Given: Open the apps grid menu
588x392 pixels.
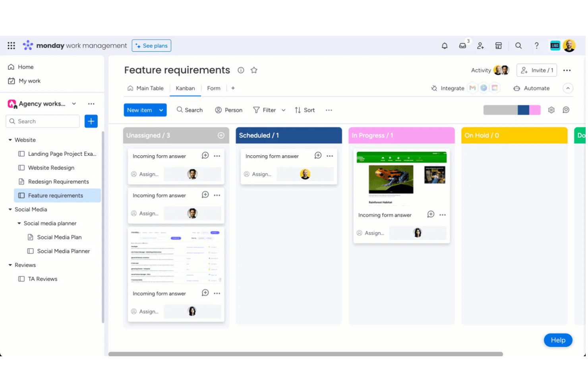Looking at the screenshot, I should click(11, 46).
